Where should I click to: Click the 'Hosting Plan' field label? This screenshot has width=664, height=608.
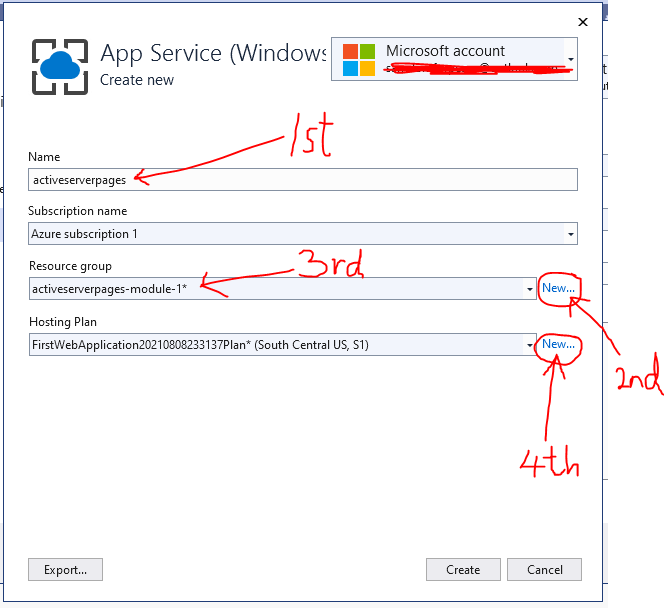click(x=63, y=322)
